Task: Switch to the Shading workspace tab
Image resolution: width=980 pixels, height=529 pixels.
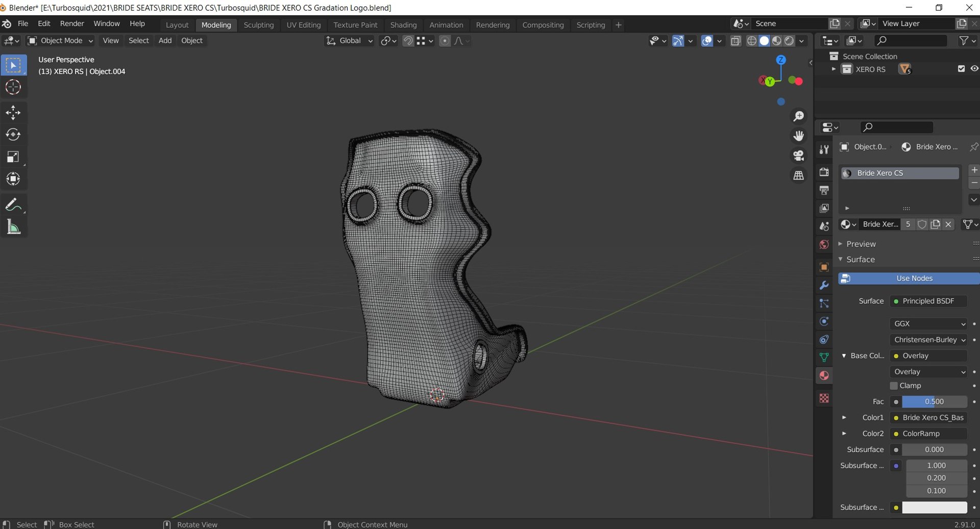Action: 403,24
